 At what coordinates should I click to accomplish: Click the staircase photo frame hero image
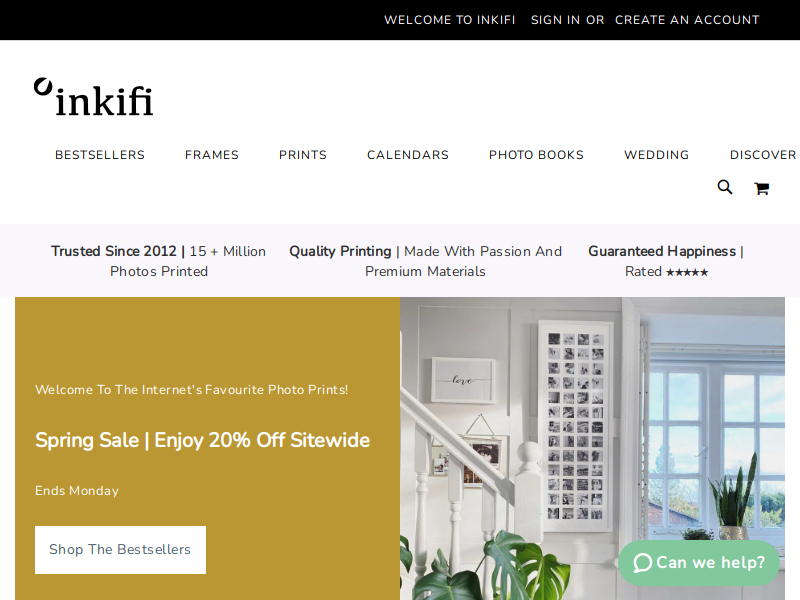click(x=592, y=448)
